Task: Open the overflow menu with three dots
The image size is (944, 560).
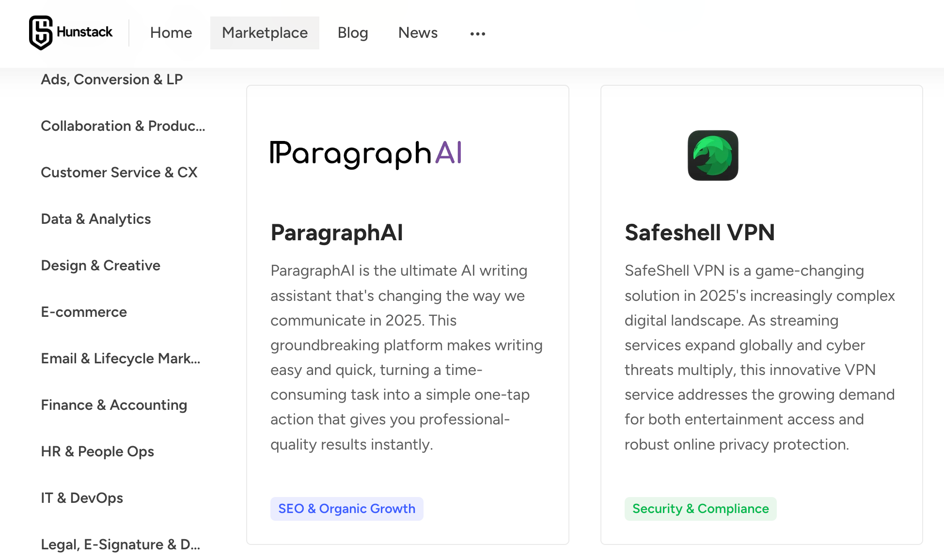Action: pos(477,33)
